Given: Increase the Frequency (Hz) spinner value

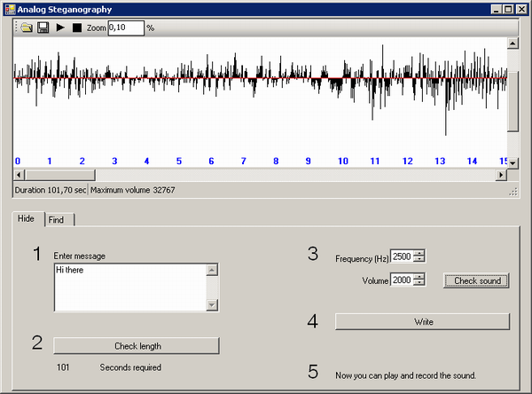Looking at the screenshot, I should pos(419,254).
